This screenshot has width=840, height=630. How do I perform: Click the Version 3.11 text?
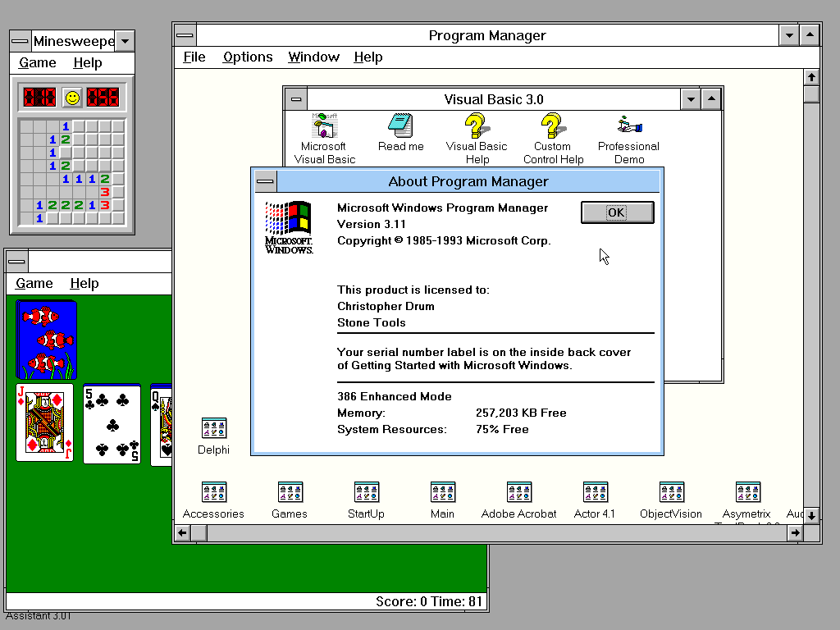click(372, 225)
